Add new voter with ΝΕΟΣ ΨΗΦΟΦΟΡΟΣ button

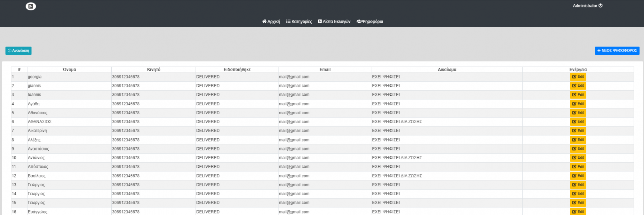617,51
